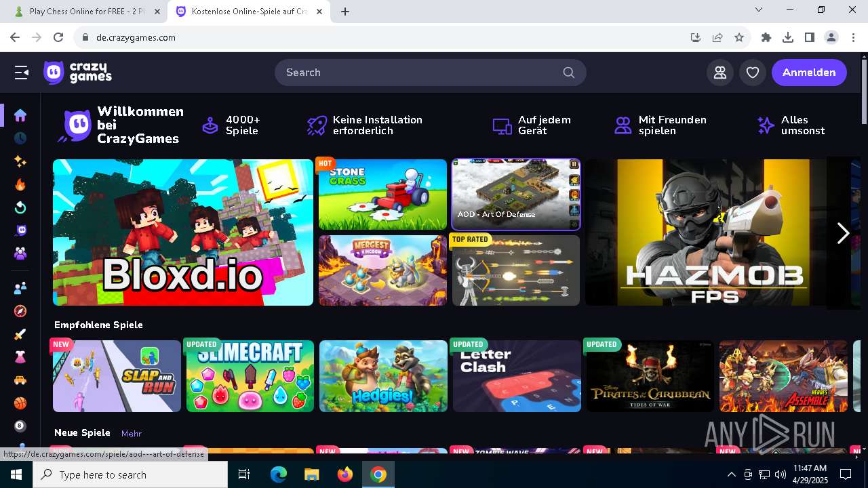The width and height of the screenshot is (868, 488).
Task: Bookmark this page star icon
Action: click(x=739, y=37)
